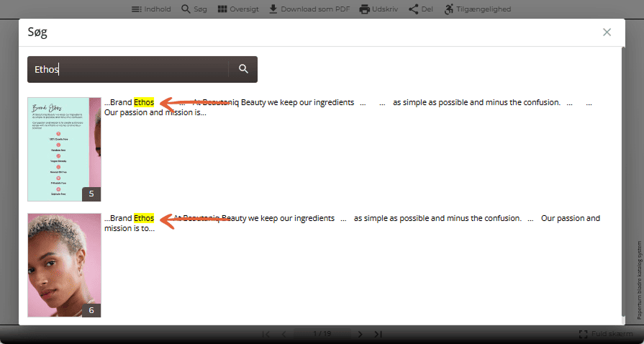Click the first search result text snippet
The width and height of the screenshot is (644, 344).
point(348,107)
